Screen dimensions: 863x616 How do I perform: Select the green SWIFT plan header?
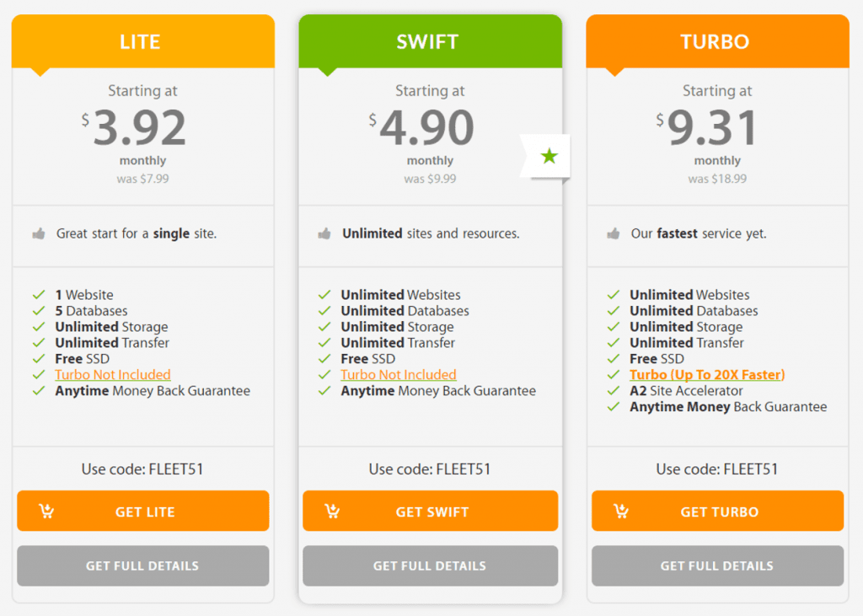[430, 42]
